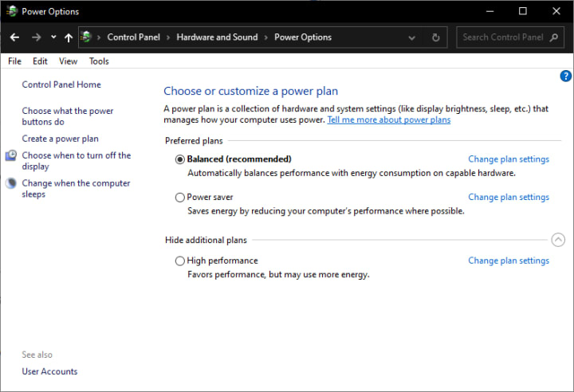Click the display timer icon in sidebar
The image size is (574, 392).
[11, 156]
